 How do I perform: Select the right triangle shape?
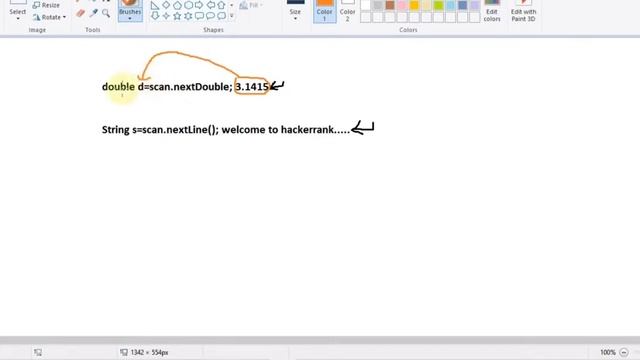tap(155, 5)
